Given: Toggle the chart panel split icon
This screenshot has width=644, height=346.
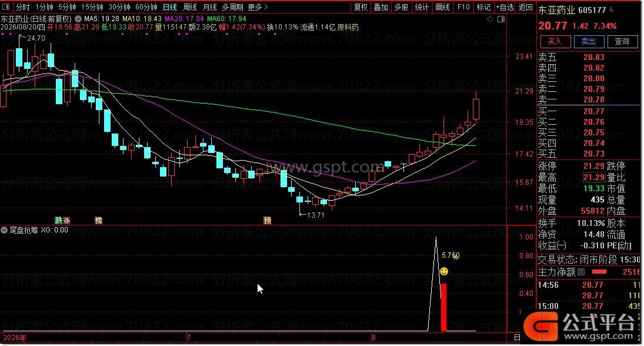Looking at the screenshot, I should tap(501, 19).
